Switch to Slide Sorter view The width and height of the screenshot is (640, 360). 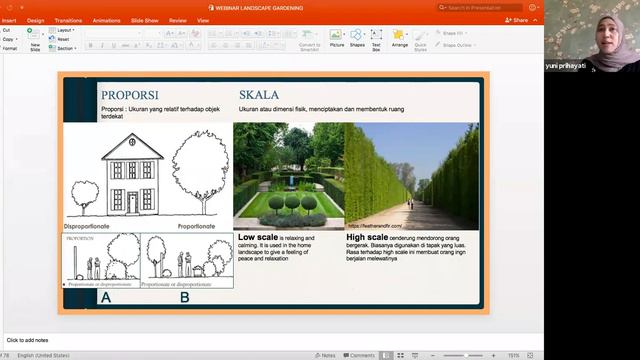400,356
